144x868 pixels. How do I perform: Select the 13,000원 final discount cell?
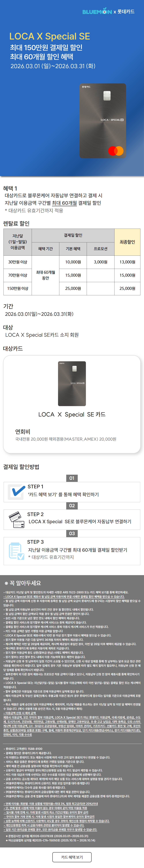pos(127,262)
